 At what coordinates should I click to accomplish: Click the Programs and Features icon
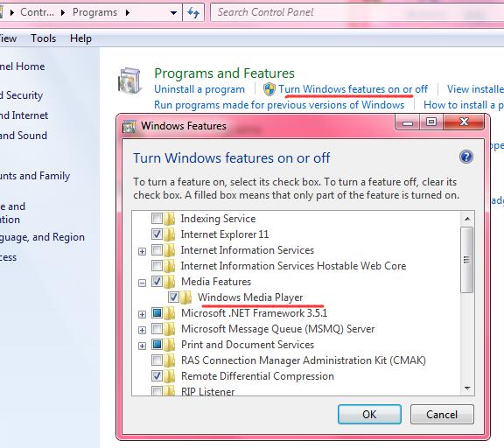(129, 80)
